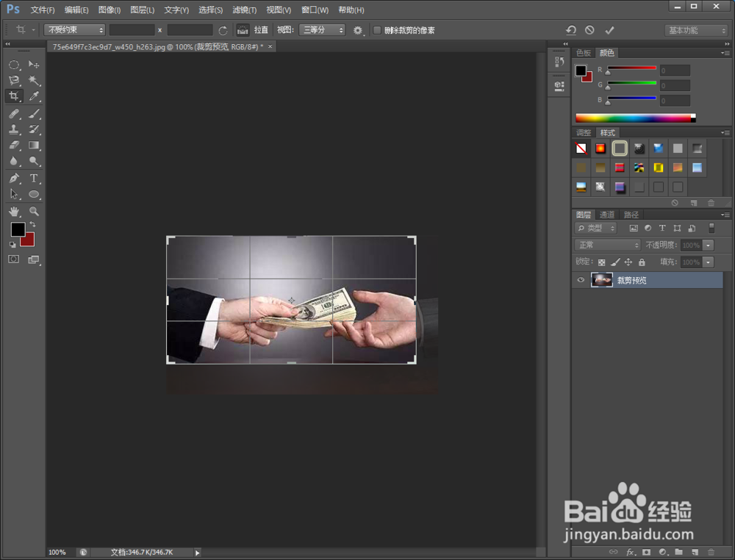This screenshot has height=560, width=735.
Task: Open the 图像(I) menu
Action: [x=110, y=10]
